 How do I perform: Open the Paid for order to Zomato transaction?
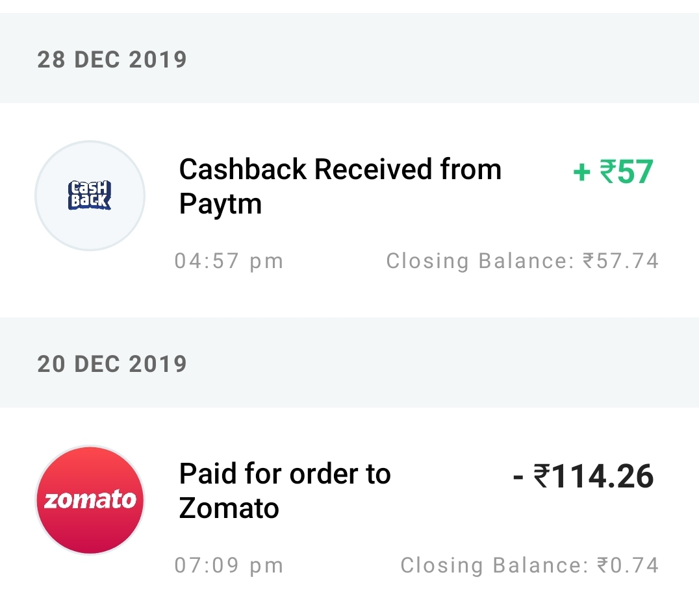point(285,491)
